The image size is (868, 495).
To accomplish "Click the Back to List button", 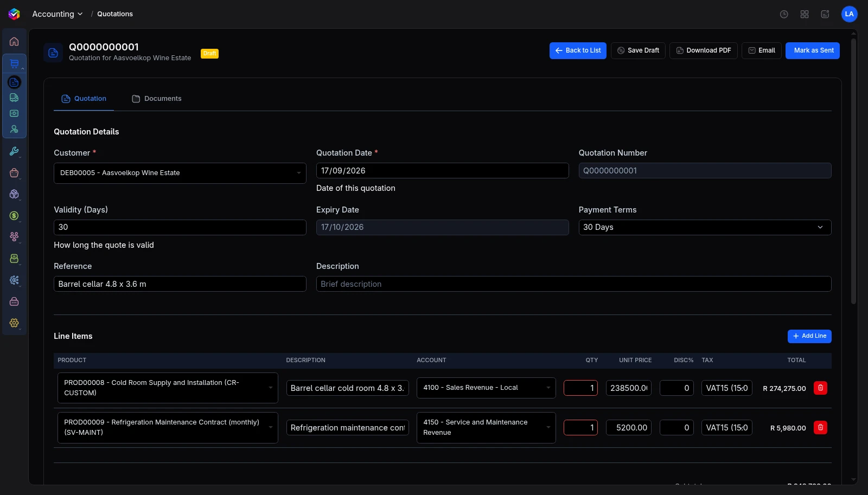I will click(578, 50).
